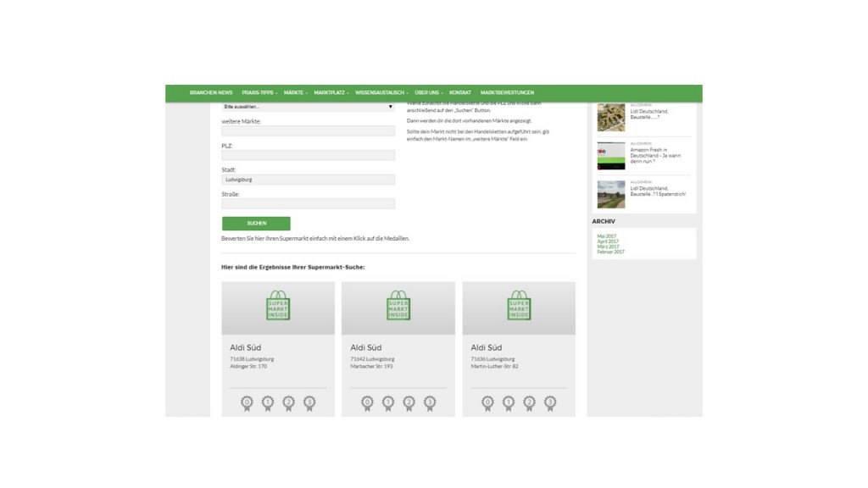Award medal 3 to Martin-Luther-Str. 82 store

click(x=550, y=402)
